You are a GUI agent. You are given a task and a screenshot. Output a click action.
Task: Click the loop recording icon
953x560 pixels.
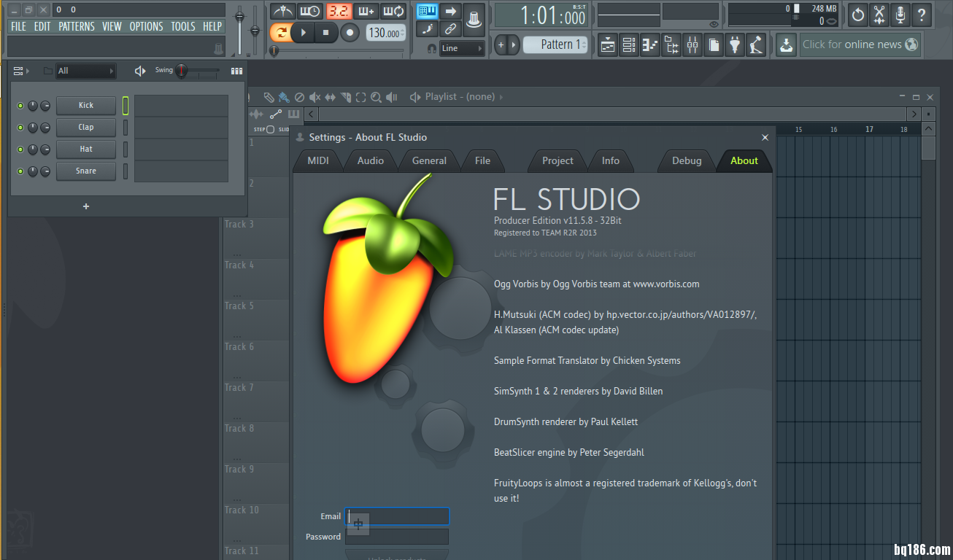click(x=393, y=11)
